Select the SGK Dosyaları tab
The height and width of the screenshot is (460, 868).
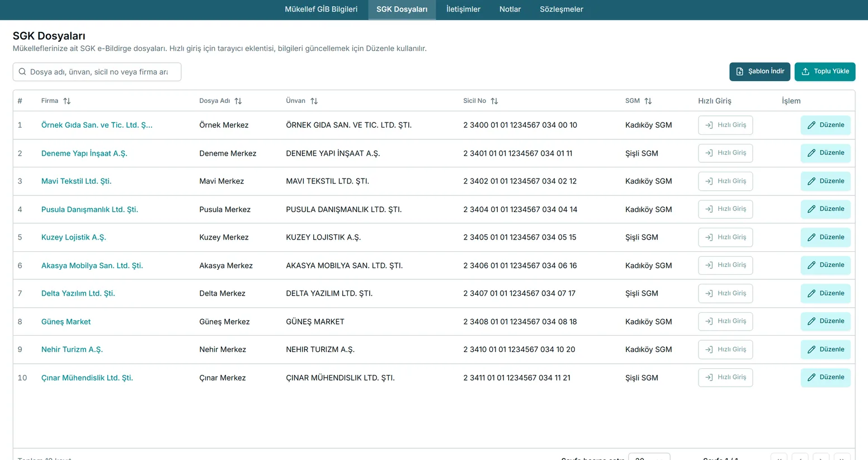coord(402,10)
